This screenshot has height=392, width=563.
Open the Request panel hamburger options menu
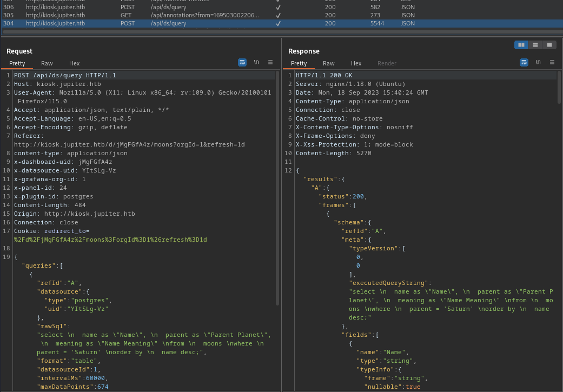[270, 62]
